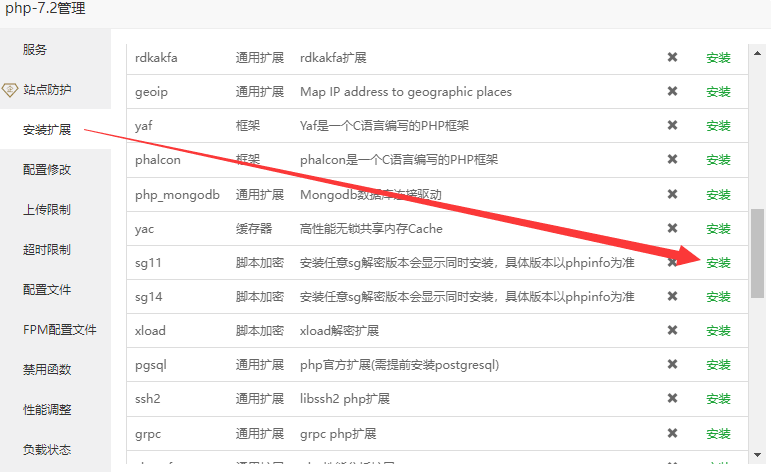Click the X status icon in ssh2 row
The width and height of the screenshot is (771, 472).
(672, 398)
